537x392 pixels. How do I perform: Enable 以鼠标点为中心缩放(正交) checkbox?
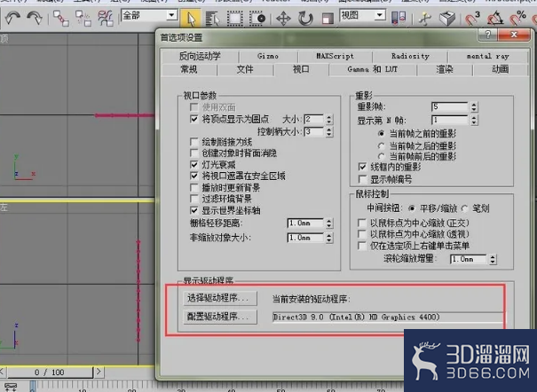click(361, 223)
